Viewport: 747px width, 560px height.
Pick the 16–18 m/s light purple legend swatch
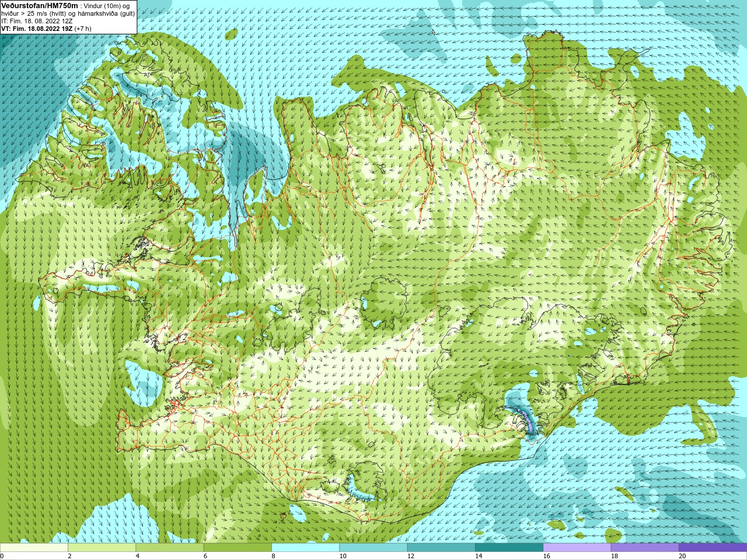577,547
